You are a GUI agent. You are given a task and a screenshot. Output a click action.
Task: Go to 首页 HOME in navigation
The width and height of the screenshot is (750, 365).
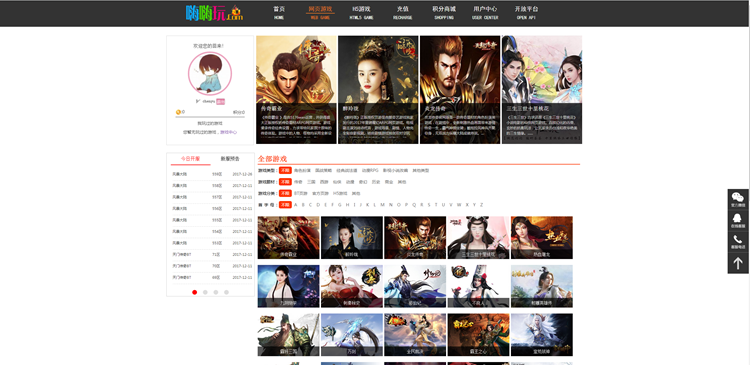coord(279,13)
